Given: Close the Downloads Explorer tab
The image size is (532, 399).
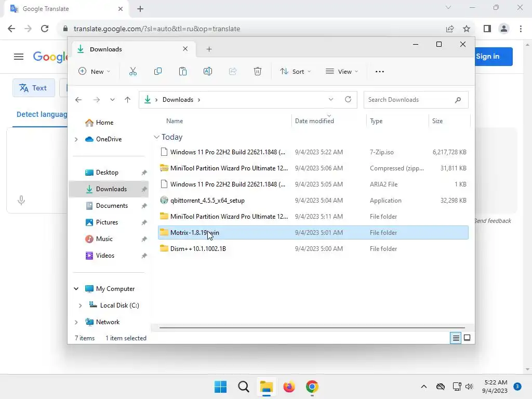Looking at the screenshot, I should click(x=185, y=49).
